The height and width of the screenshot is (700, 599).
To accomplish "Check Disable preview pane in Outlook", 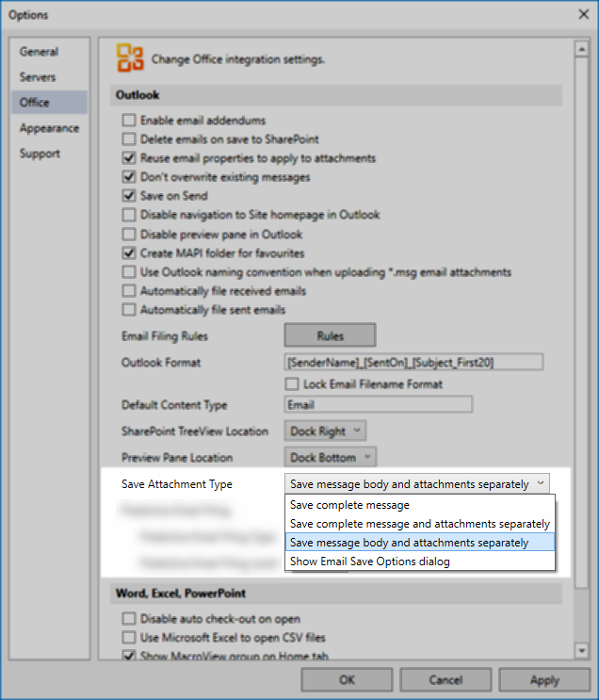I will (129, 235).
